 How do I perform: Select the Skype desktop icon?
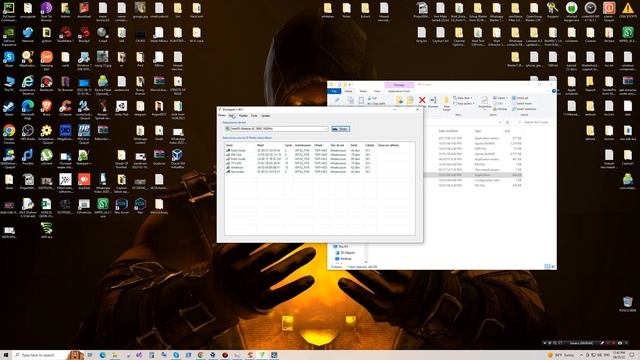[9, 60]
